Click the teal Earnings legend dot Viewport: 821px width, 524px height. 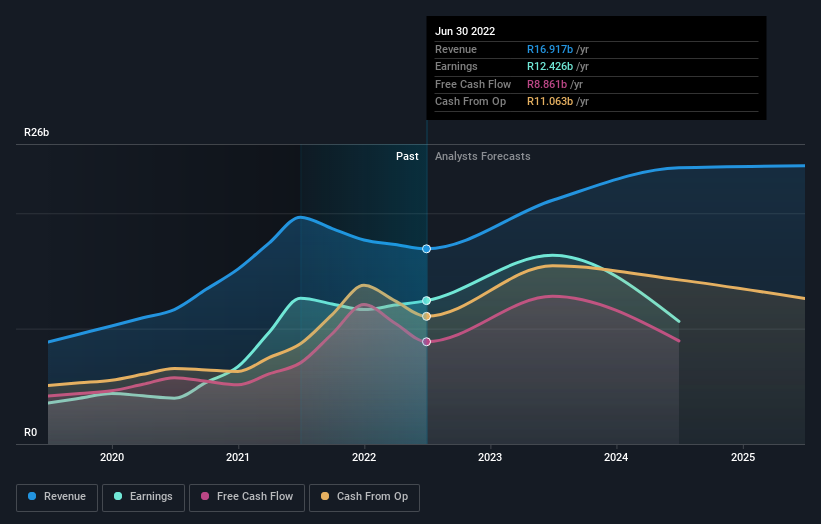[118, 496]
